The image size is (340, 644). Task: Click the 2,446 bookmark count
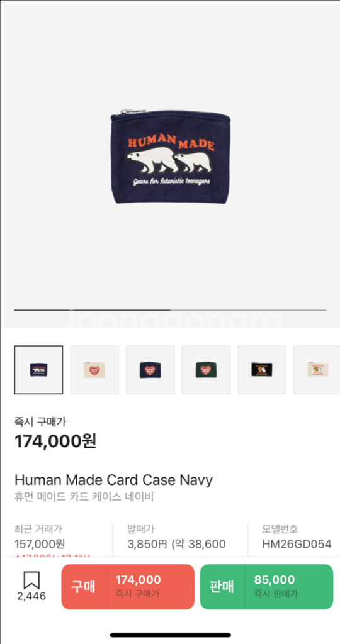pyautogui.click(x=31, y=596)
